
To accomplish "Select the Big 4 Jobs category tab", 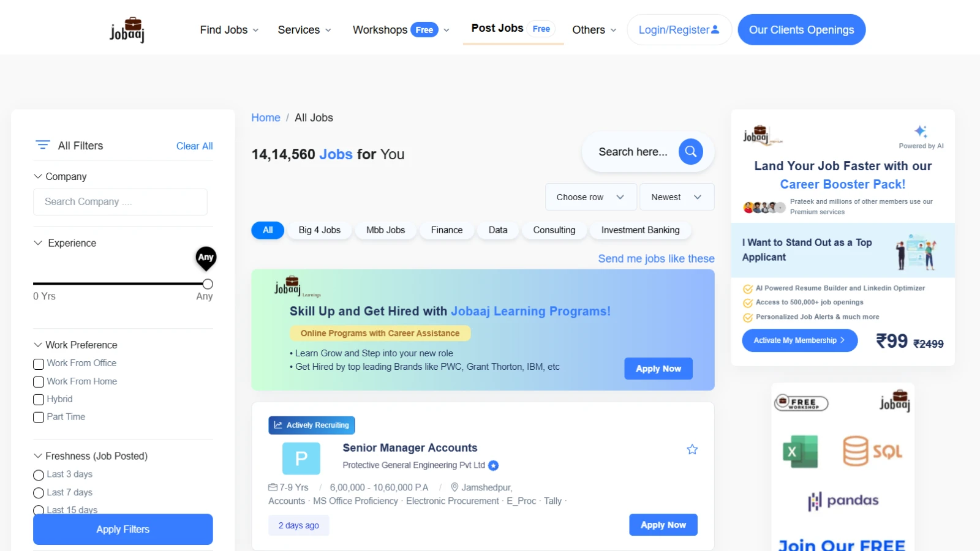I will click(x=319, y=230).
